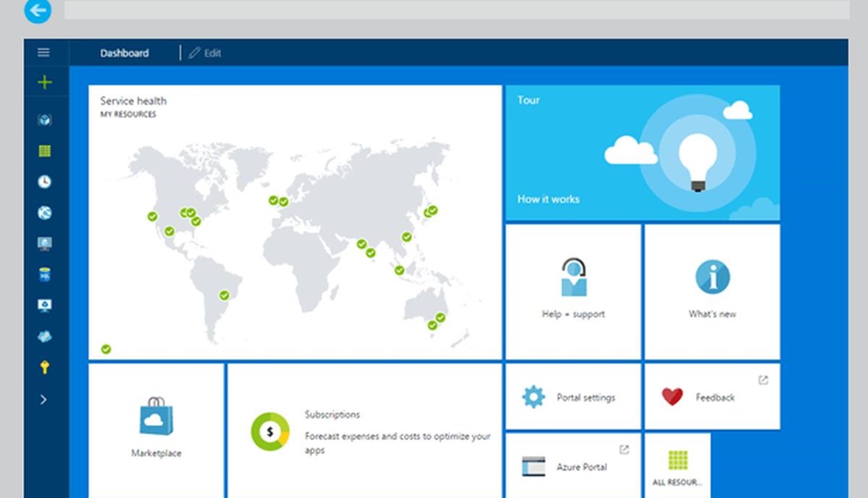Viewport: 868px width, 498px height.
Task: Open the Tour 'How it works' tile
Action: (x=642, y=153)
